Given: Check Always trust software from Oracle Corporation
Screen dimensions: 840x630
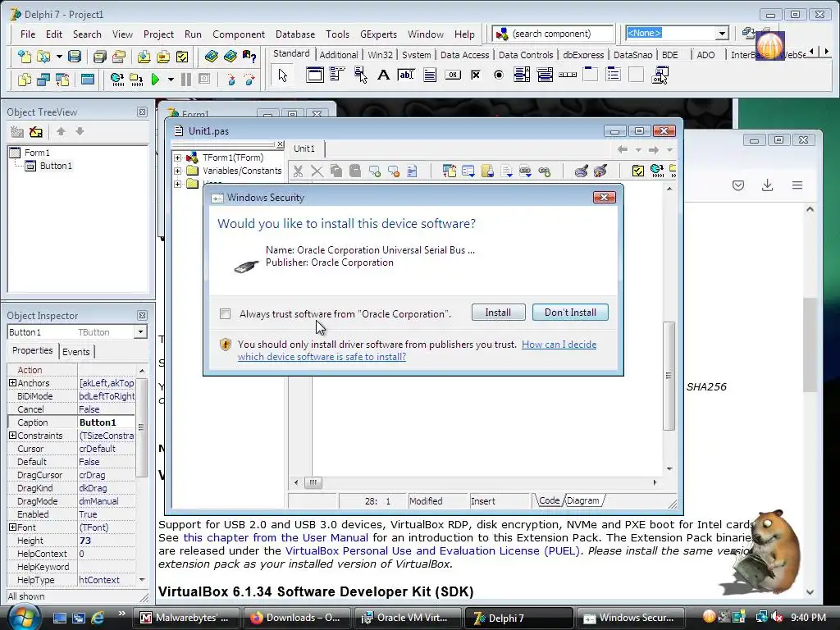Looking at the screenshot, I should coord(225,314).
